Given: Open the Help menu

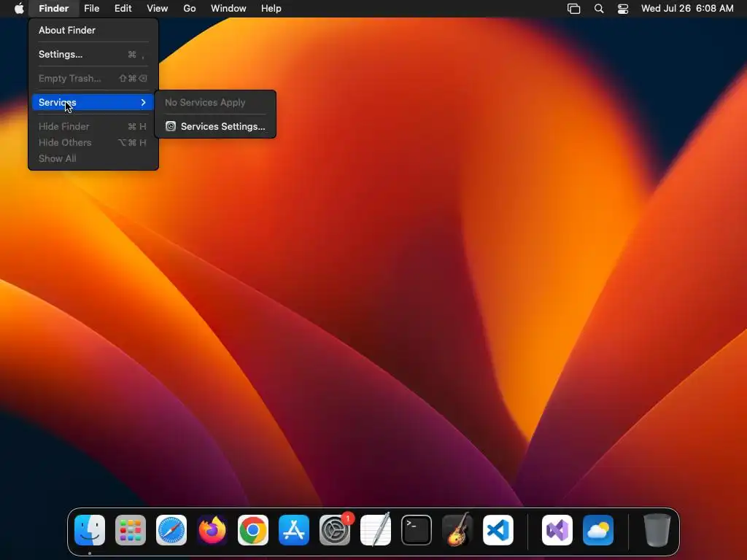Looking at the screenshot, I should pyautogui.click(x=271, y=9).
